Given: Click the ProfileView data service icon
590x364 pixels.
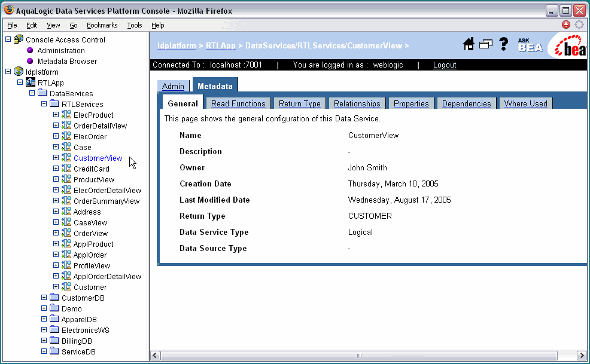Looking at the screenshot, I should [x=66, y=265].
